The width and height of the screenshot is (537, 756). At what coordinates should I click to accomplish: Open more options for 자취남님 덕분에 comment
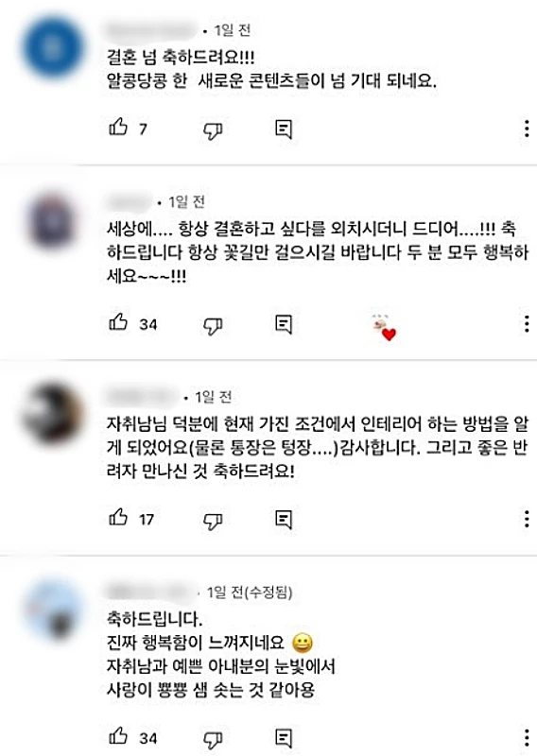coord(527,519)
